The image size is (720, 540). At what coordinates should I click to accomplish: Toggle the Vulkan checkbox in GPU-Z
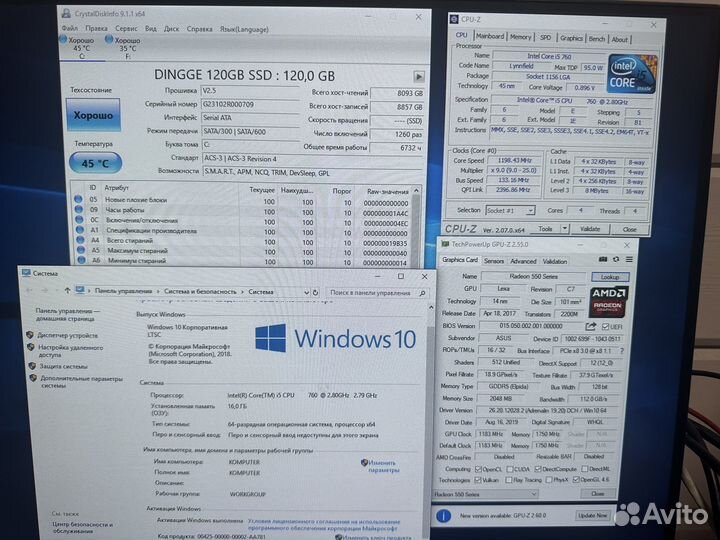[478, 480]
